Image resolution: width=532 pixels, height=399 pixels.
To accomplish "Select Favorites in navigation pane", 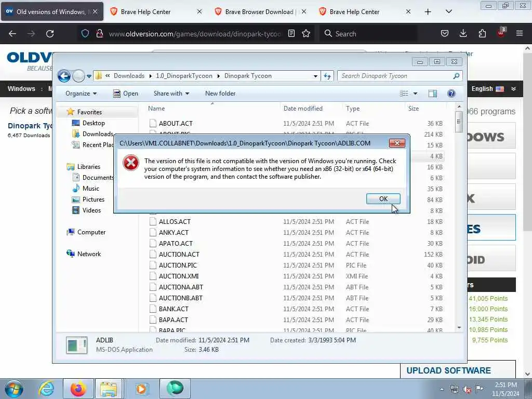I will tap(89, 112).
